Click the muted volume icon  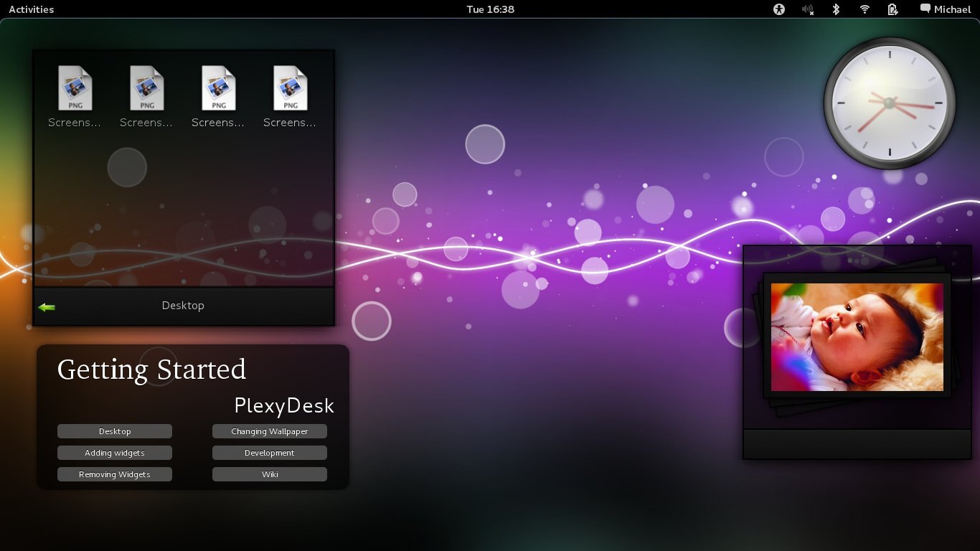click(x=808, y=9)
